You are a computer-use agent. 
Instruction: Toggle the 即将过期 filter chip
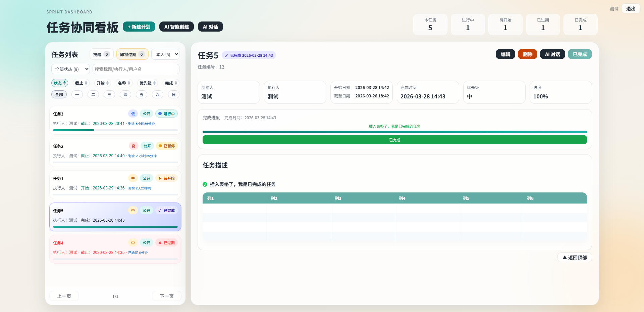[x=132, y=54]
